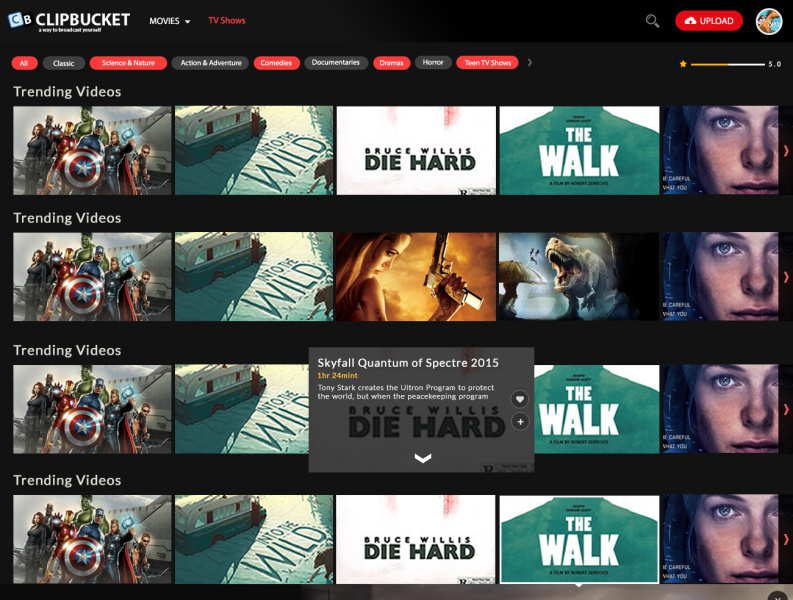Image resolution: width=793 pixels, height=600 pixels.
Task: Open The Walk thumbnail in fourth row
Action: pyautogui.click(x=580, y=539)
